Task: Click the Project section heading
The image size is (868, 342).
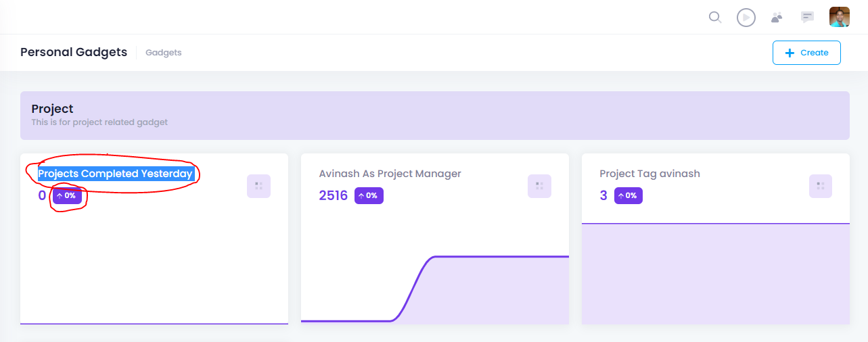Action: click(x=52, y=109)
